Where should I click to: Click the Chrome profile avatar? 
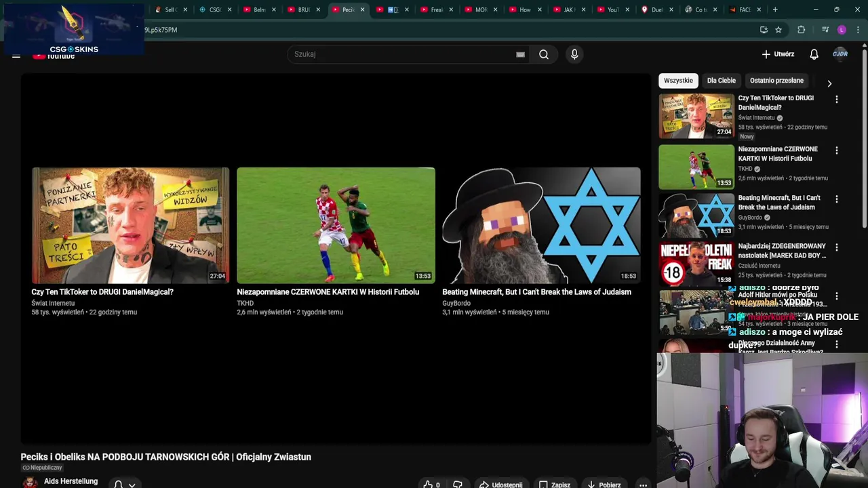842,30
